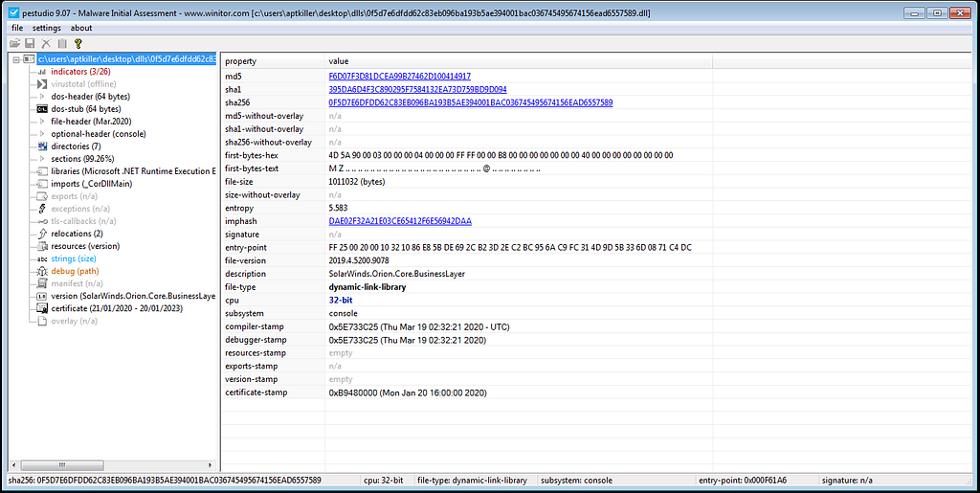Screen dimensions: 980x493
Task: Click the certificate-stamp value 0xB9480000
Action: [x=408, y=392]
